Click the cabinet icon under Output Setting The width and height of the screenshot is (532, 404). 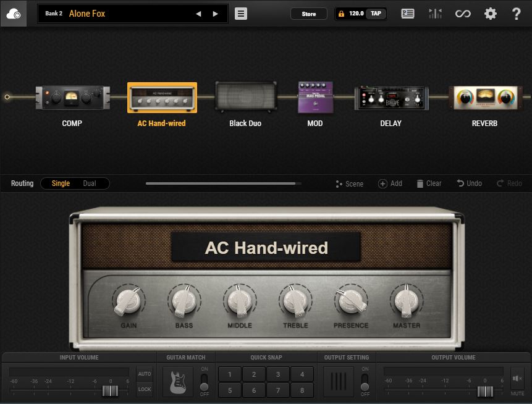[x=338, y=381]
